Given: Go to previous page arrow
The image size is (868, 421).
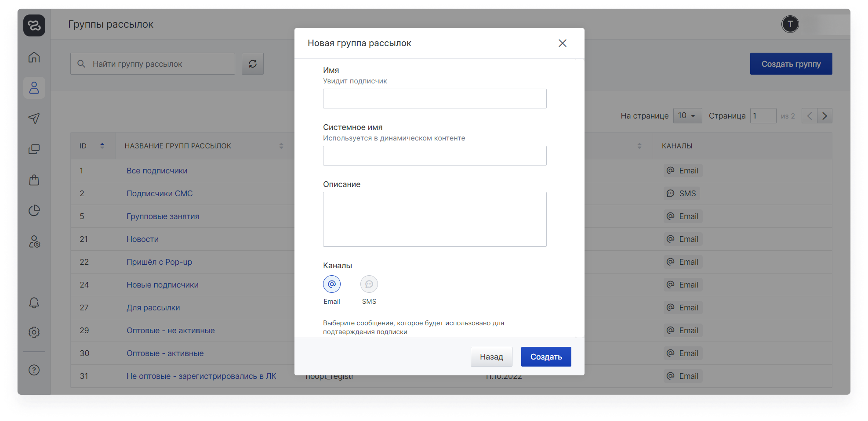Looking at the screenshot, I should point(810,116).
